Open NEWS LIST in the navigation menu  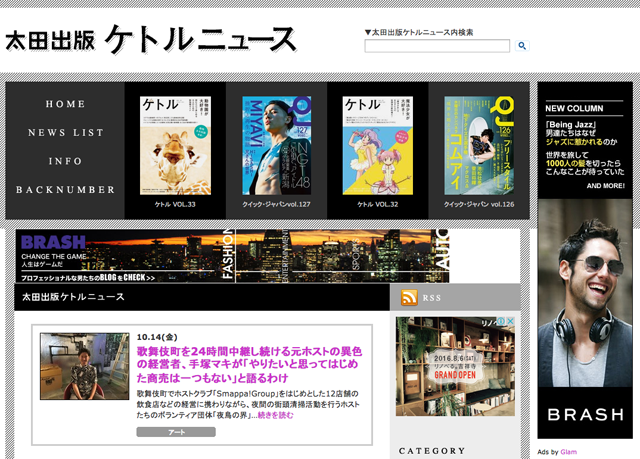(x=65, y=133)
